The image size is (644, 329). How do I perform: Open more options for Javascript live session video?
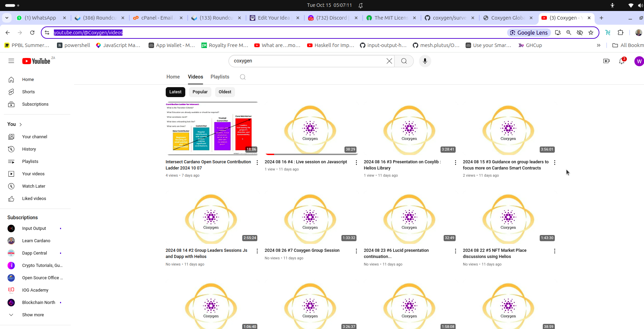click(356, 163)
